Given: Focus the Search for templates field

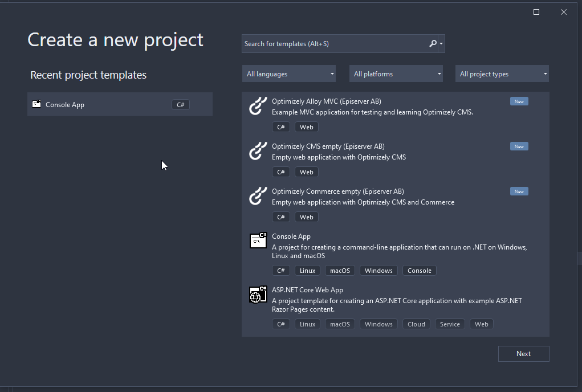Looking at the screenshot, I should pyautogui.click(x=333, y=44).
